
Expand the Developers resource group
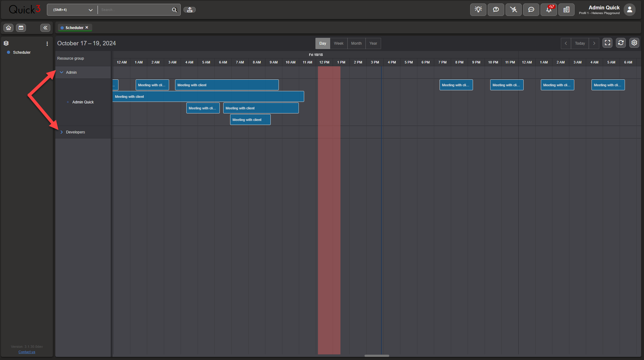[x=62, y=132]
